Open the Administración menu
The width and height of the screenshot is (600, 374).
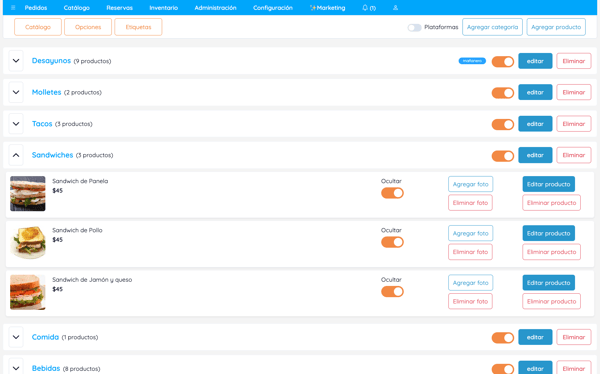pyautogui.click(x=215, y=8)
